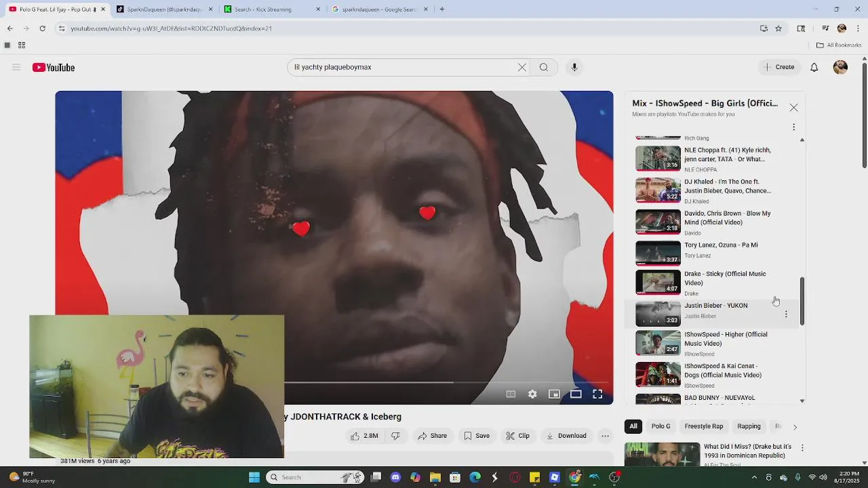The image size is (868, 488).
Task: Open YouTube notifications bell
Action: tap(814, 67)
